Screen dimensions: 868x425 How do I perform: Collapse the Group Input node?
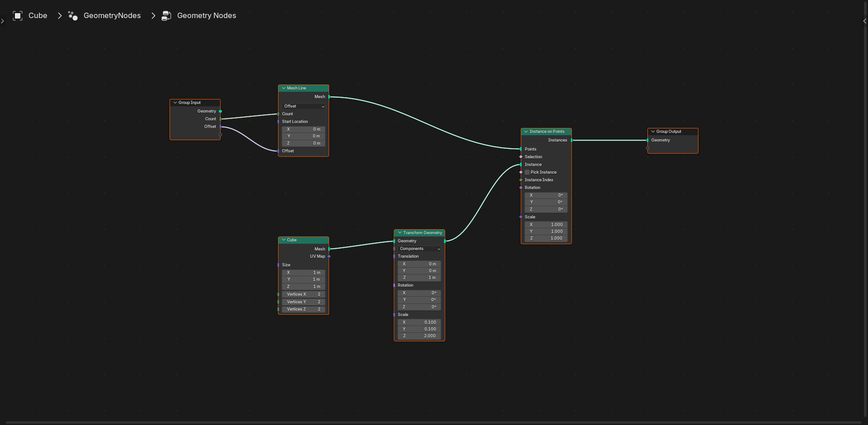coord(175,103)
